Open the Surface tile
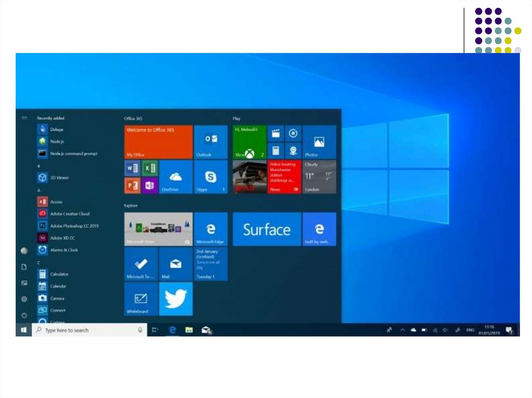Screen dimensions: 532x398 267,229
